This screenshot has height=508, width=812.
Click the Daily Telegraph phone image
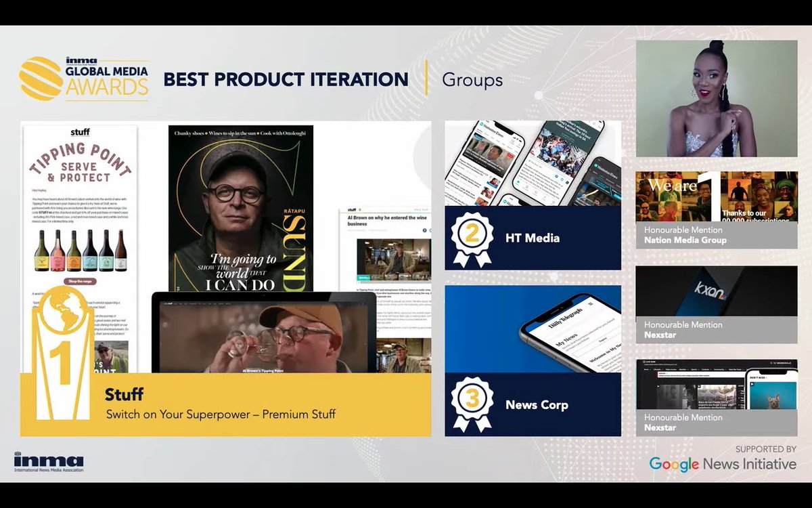point(533,329)
